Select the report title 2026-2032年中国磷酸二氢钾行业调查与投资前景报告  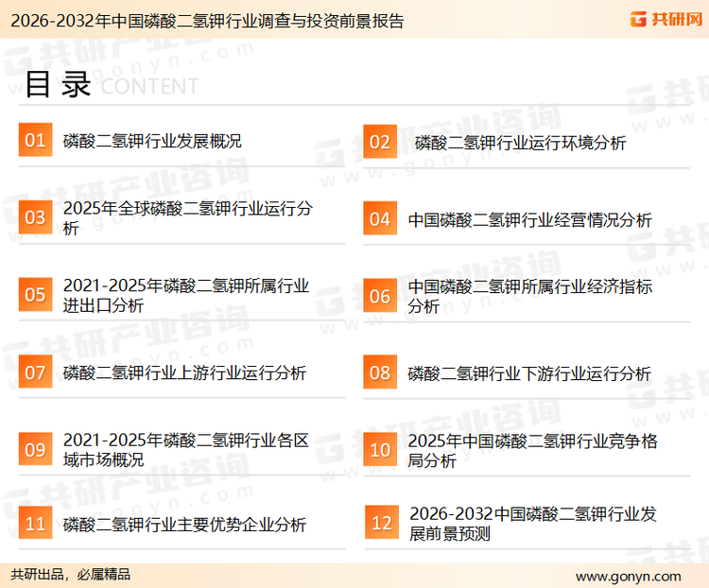[207, 21]
